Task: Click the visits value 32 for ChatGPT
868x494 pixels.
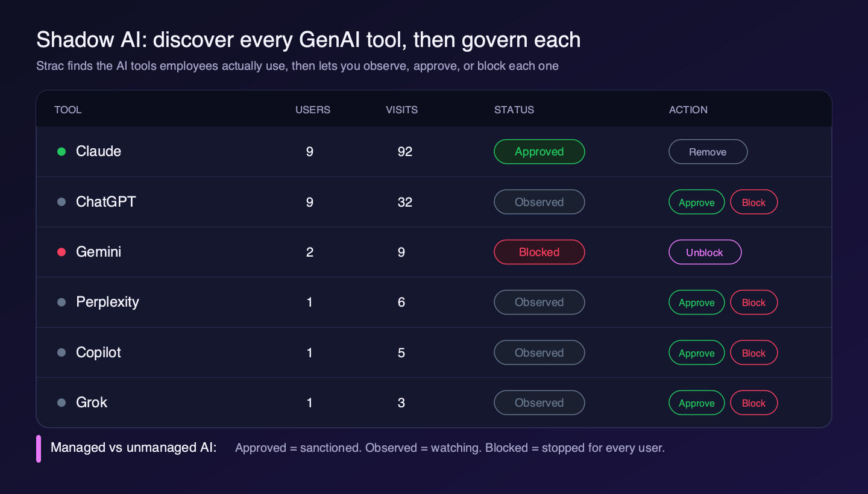Action: pos(405,202)
